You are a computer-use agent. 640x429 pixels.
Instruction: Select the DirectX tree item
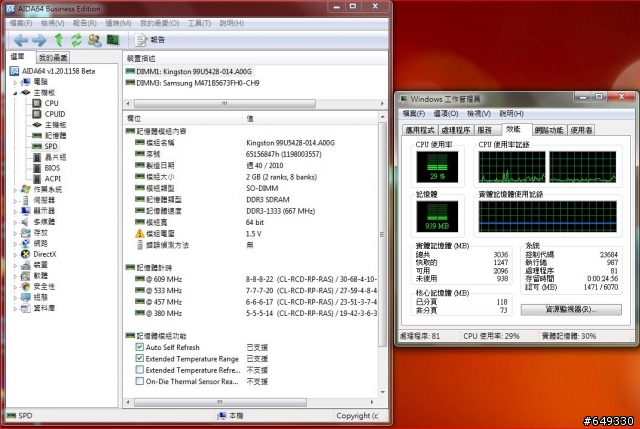(x=44, y=254)
